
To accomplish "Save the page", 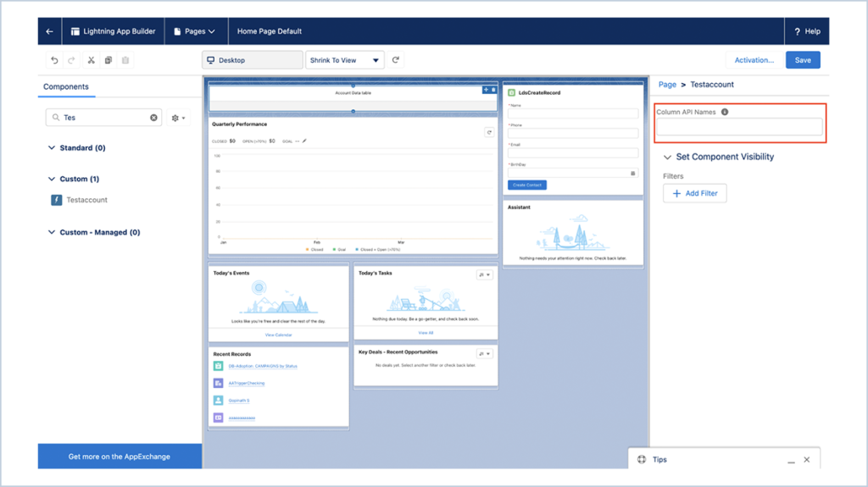I will [803, 60].
